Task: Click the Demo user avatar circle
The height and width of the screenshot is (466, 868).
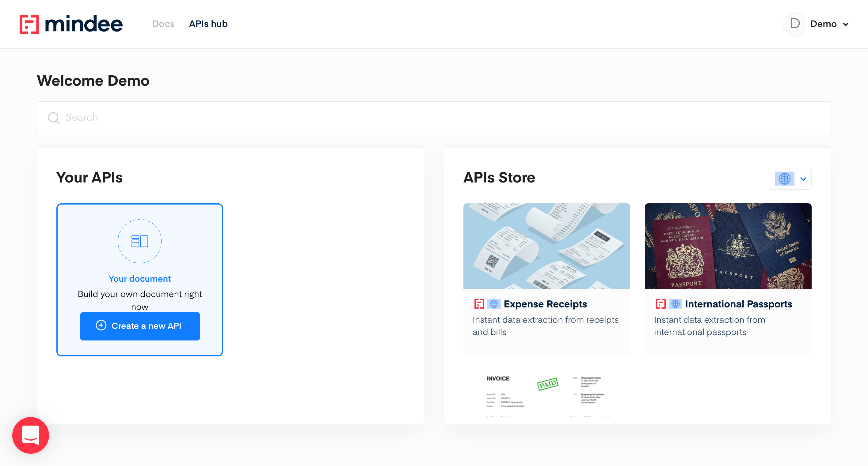Action: tap(794, 24)
